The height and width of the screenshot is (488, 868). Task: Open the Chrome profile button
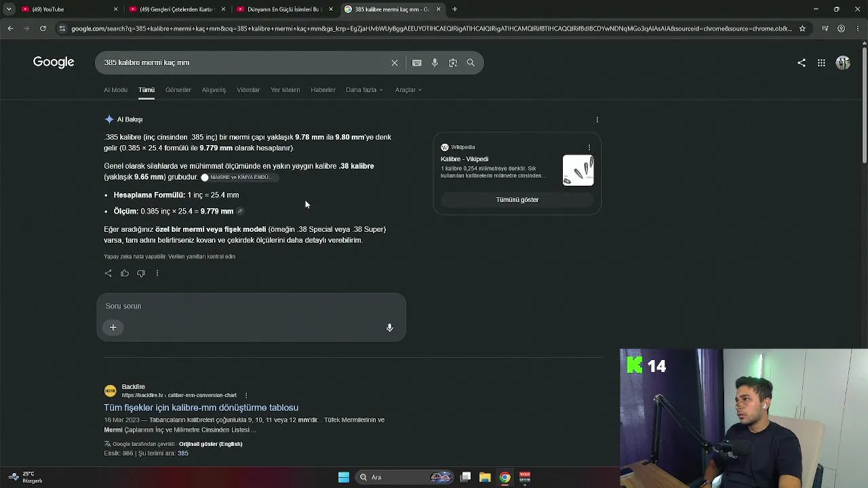842,28
